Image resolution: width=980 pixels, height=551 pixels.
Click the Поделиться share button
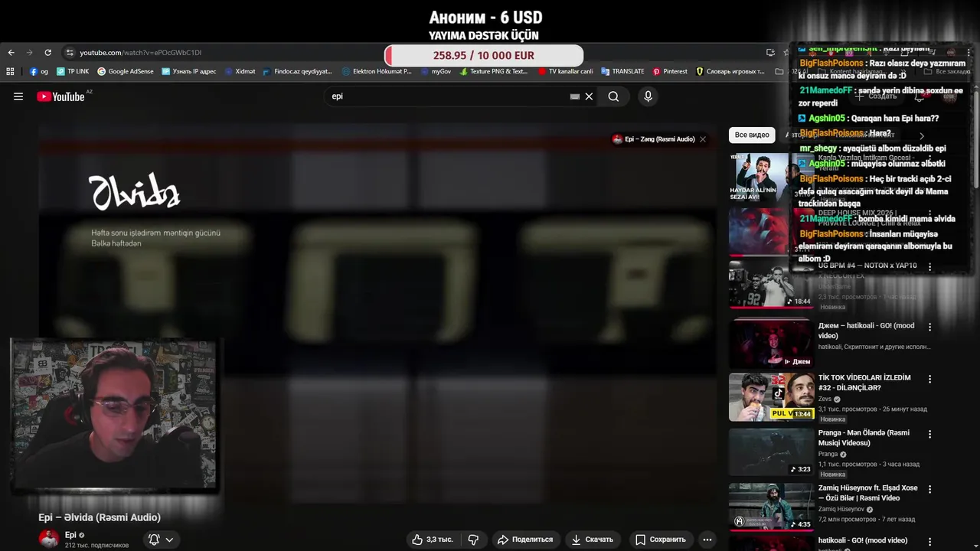[525, 540]
